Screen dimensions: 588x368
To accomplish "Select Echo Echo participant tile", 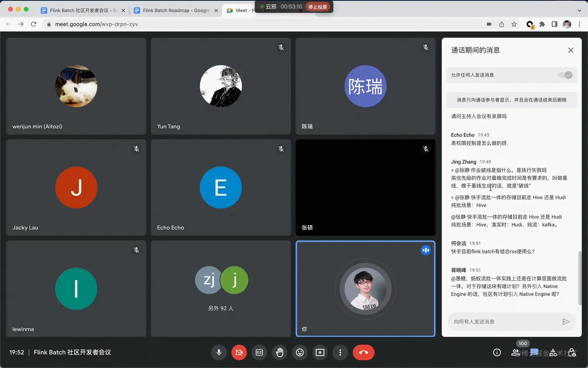I will (221, 188).
